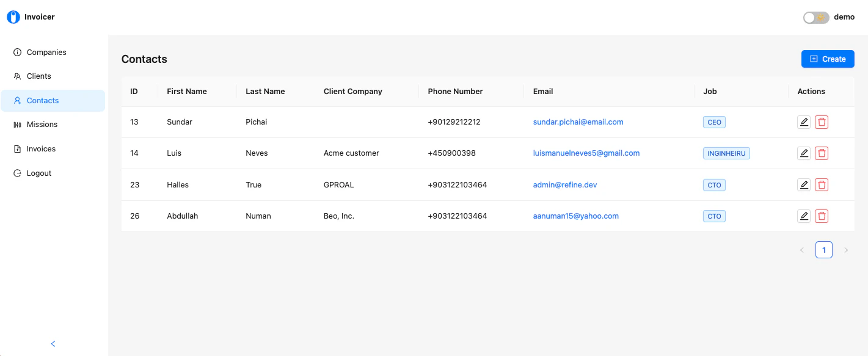Open Missions using its sidebar icon

[x=18, y=124]
